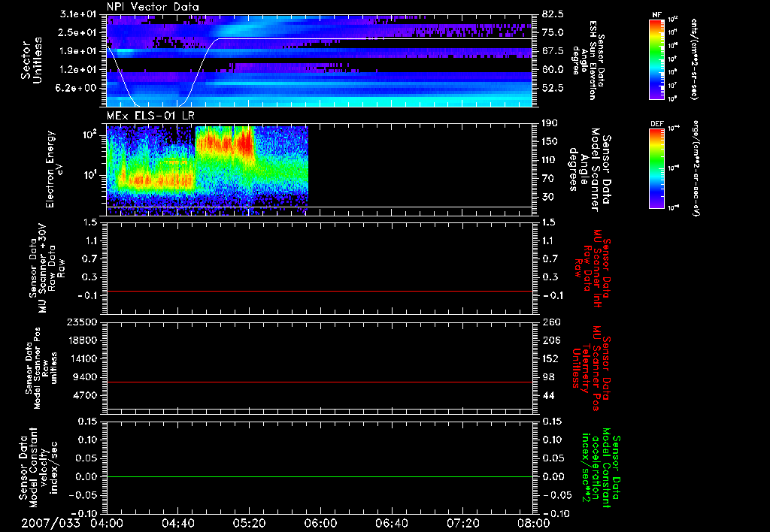
Task: Click the 'Sector Unitless' axis title
Action: (32, 60)
